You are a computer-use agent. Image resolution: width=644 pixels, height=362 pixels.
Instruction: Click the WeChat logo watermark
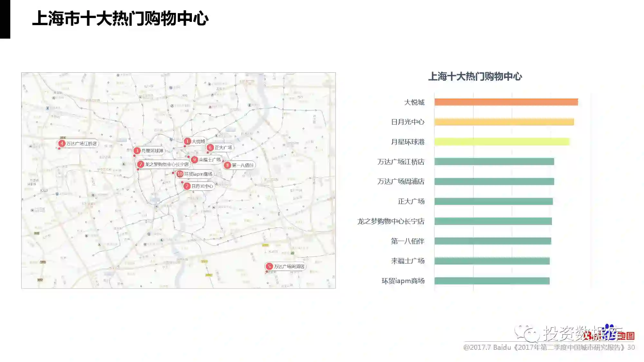tap(527, 333)
